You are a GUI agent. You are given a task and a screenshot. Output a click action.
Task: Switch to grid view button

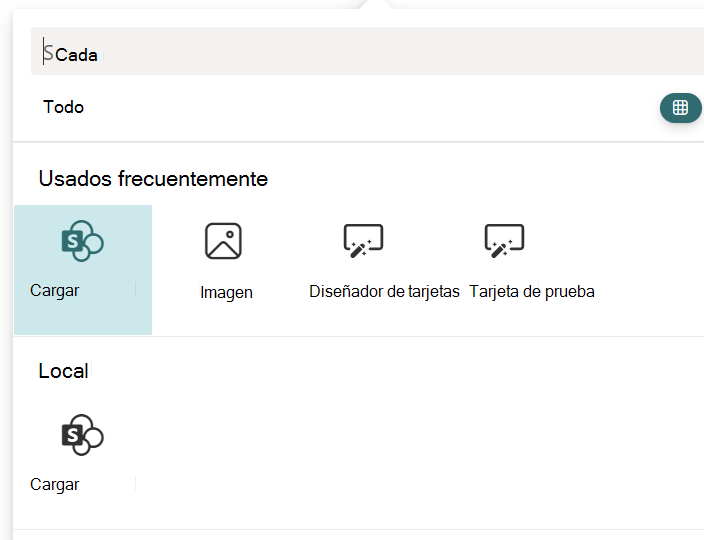tap(680, 108)
